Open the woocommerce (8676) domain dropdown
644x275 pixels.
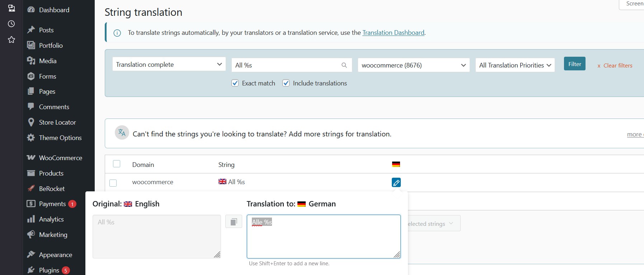point(414,65)
